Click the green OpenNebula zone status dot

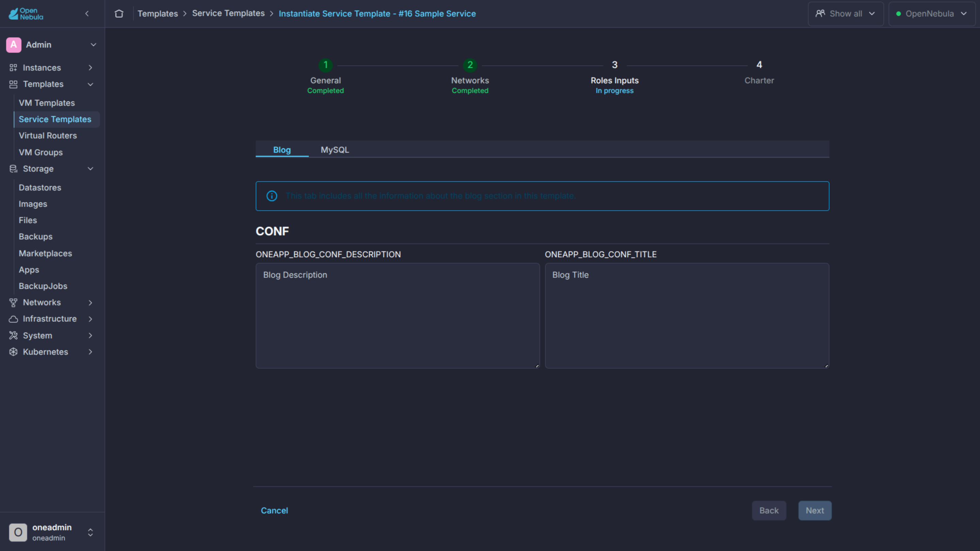tap(899, 14)
